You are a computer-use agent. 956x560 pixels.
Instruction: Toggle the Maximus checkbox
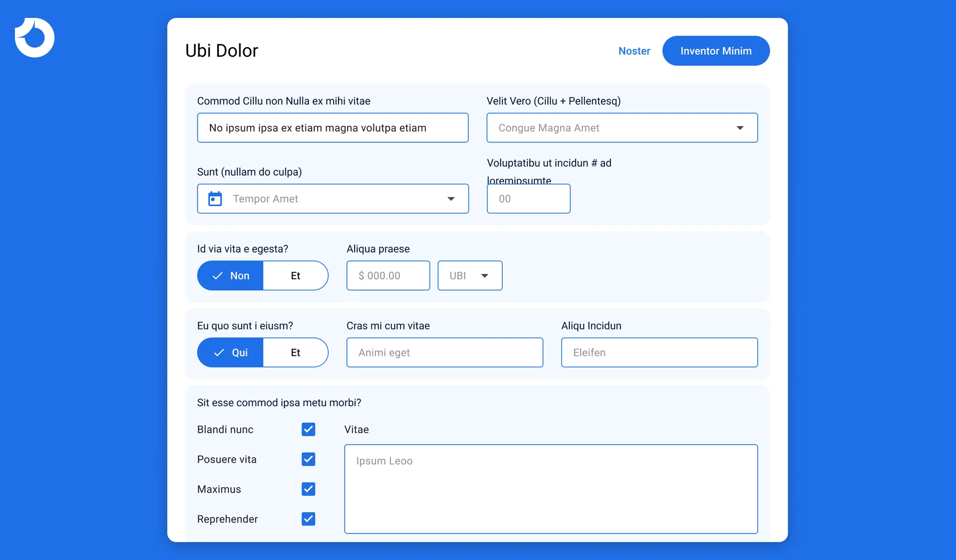point(309,489)
